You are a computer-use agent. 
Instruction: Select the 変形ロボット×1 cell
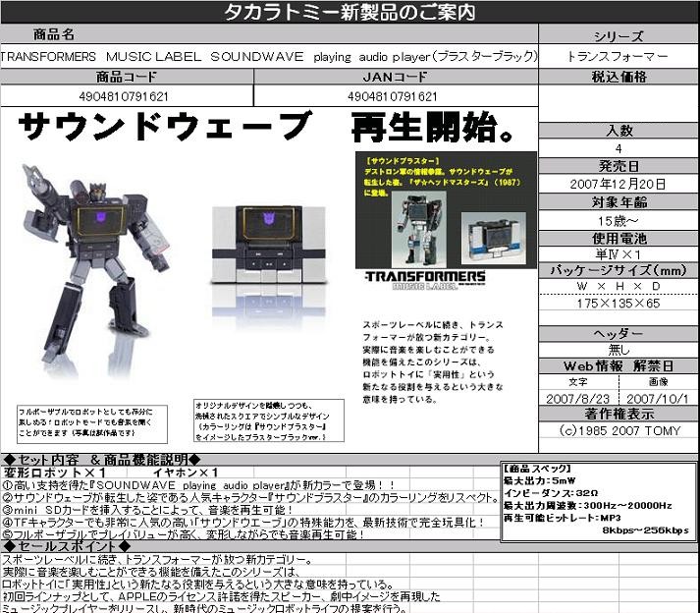click(x=54, y=473)
